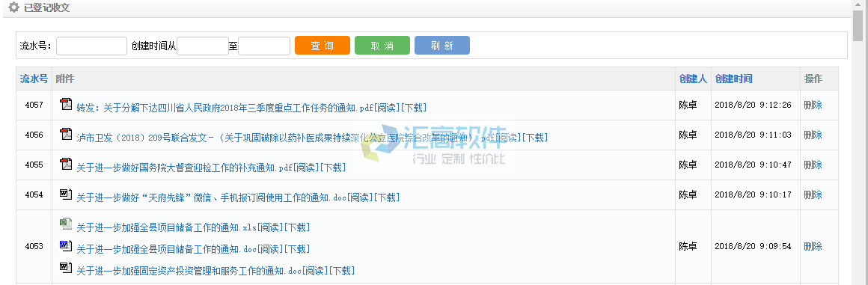Click the Word icon for 固定资产投资管理 document
868x285 pixels.
tap(66, 267)
